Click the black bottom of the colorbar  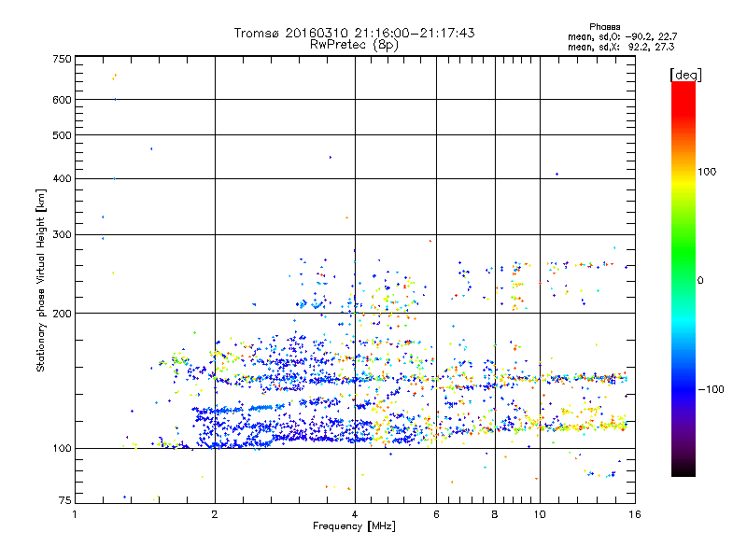pyautogui.click(x=684, y=469)
